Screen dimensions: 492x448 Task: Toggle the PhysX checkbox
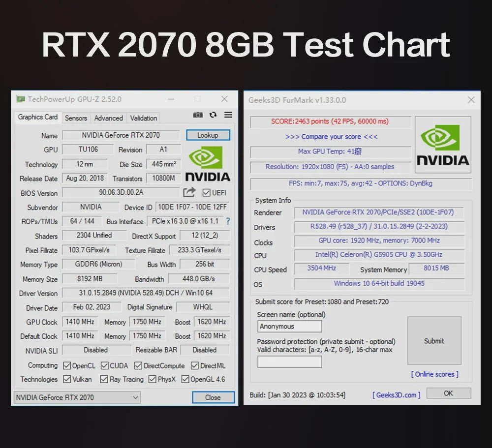point(152,379)
